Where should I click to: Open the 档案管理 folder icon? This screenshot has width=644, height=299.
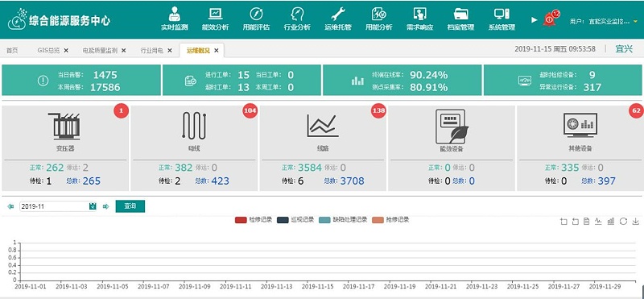pyautogui.click(x=460, y=14)
